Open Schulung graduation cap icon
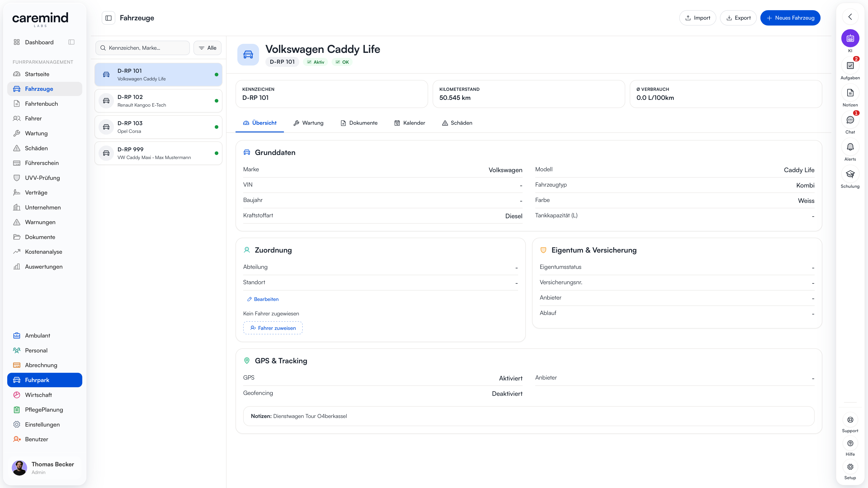Image resolution: width=868 pixels, height=488 pixels. point(850,174)
